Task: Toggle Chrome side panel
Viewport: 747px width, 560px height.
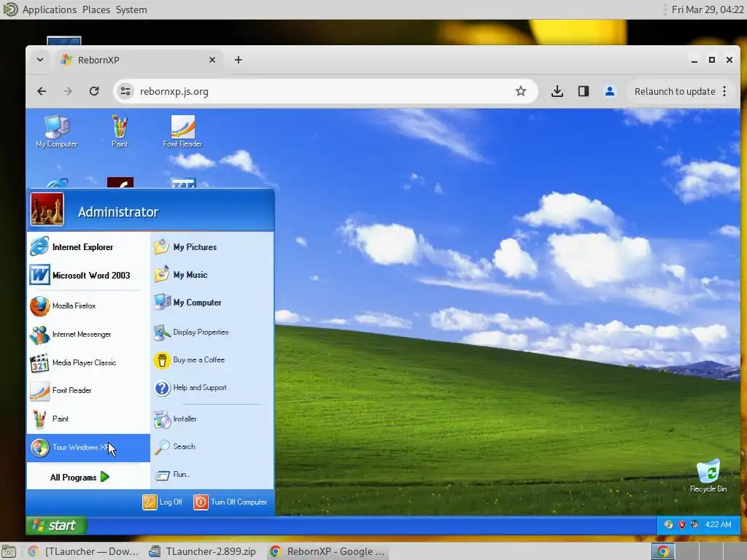Action: (584, 91)
